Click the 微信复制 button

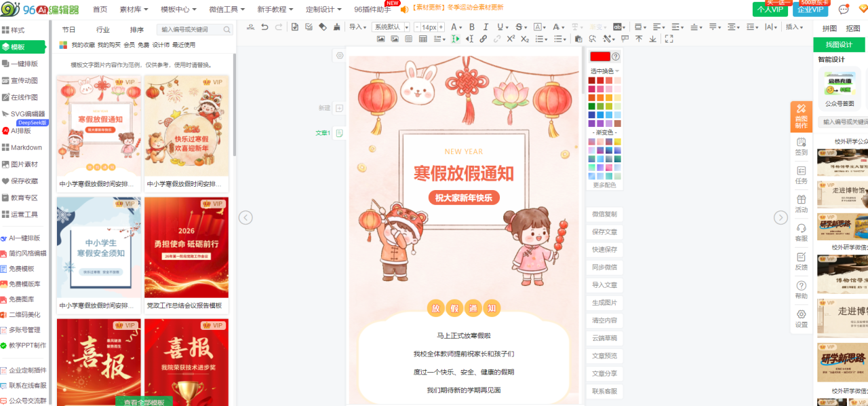(604, 215)
